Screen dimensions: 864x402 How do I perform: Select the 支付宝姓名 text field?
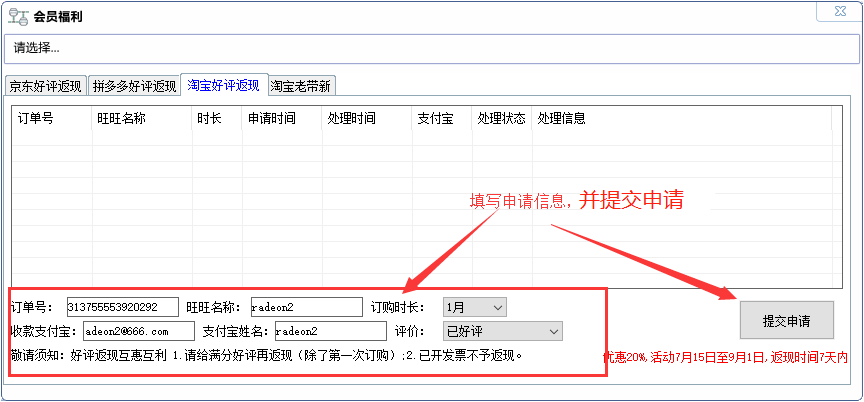[x=328, y=331]
